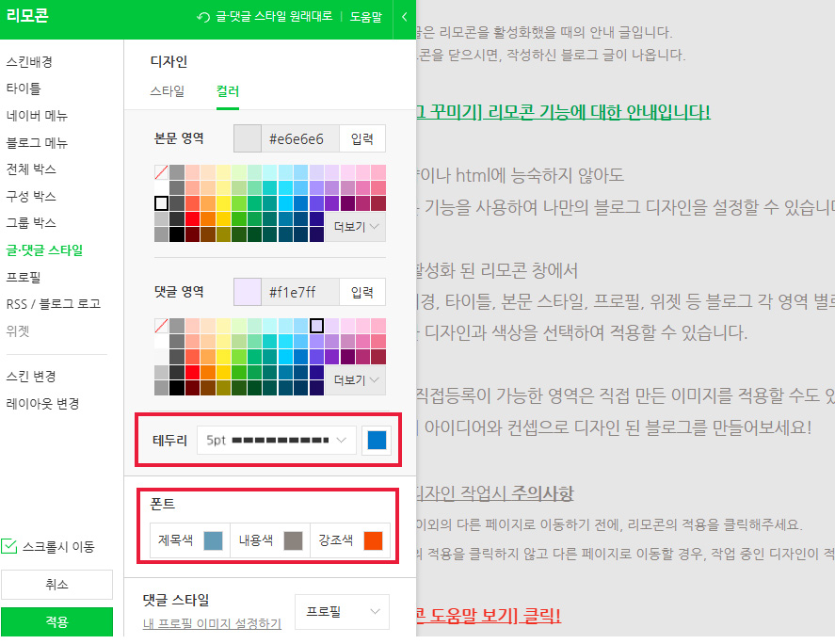The image size is (835, 644).
Task: Click the blue 테두리 border color box
Action: coord(377,440)
